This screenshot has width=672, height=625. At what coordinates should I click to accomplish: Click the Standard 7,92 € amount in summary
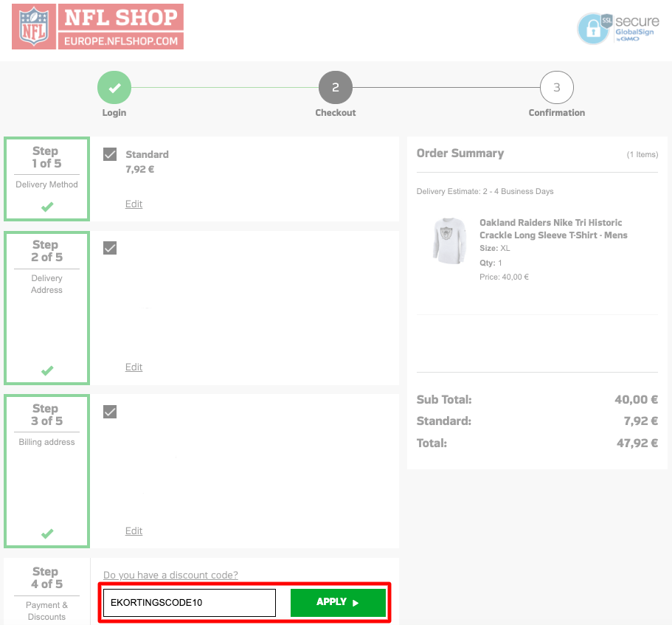(x=641, y=421)
